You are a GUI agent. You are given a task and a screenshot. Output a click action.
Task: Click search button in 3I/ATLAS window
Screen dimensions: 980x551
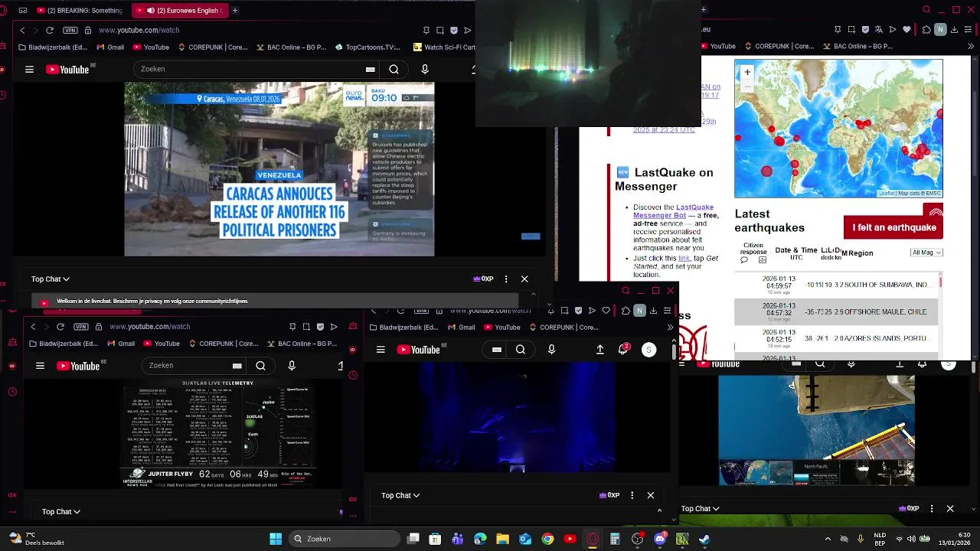click(260, 366)
